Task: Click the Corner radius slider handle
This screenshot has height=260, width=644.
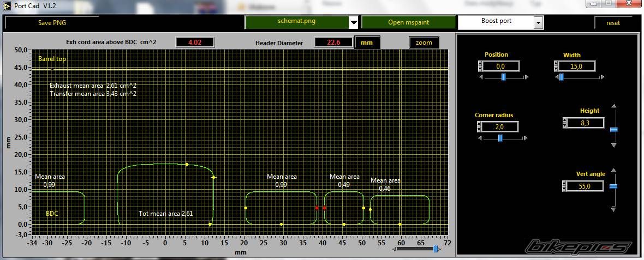Action: (x=500, y=138)
